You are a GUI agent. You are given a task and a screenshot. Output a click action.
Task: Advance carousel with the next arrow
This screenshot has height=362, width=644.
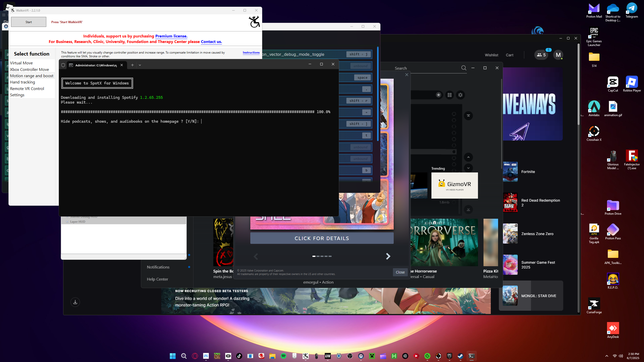[388, 256]
